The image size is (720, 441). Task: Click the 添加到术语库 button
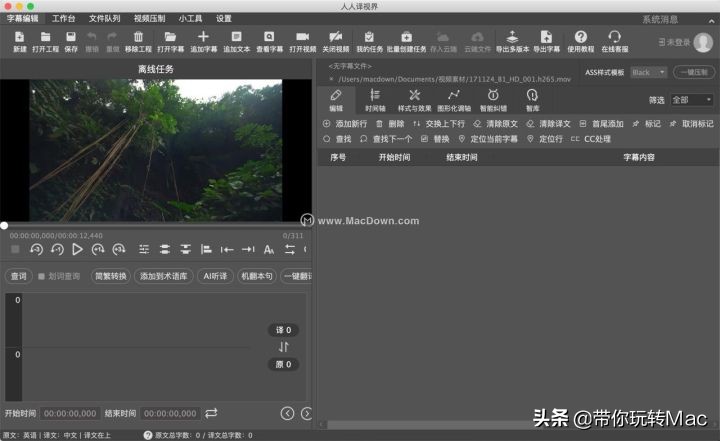tap(163, 276)
